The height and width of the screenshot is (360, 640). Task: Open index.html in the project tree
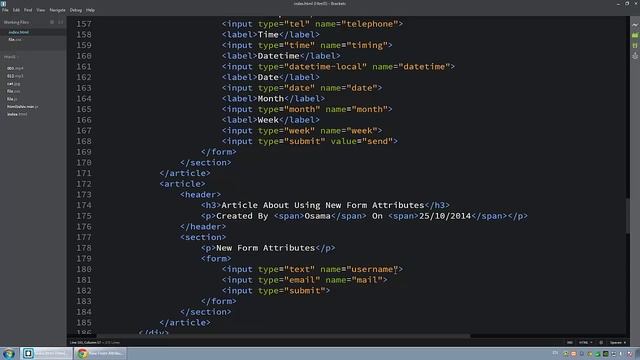point(17,114)
